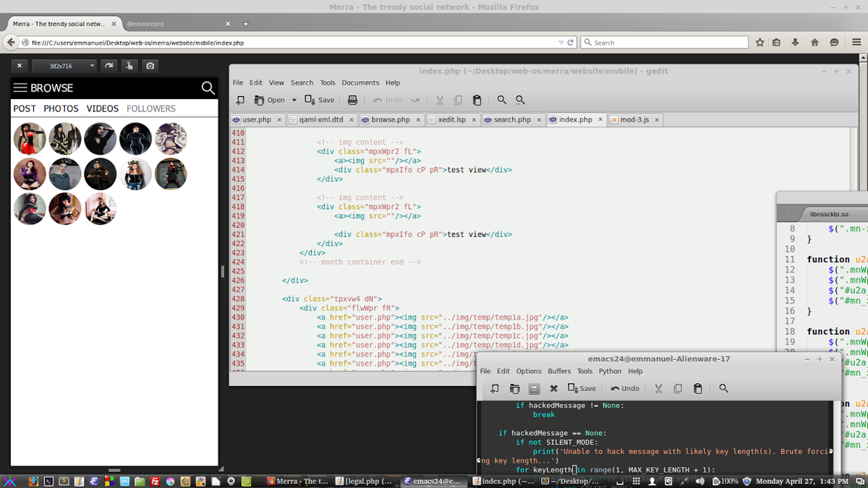Click the first follower avatar thumbnail
The height and width of the screenshot is (488, 868).
point(30,138)
